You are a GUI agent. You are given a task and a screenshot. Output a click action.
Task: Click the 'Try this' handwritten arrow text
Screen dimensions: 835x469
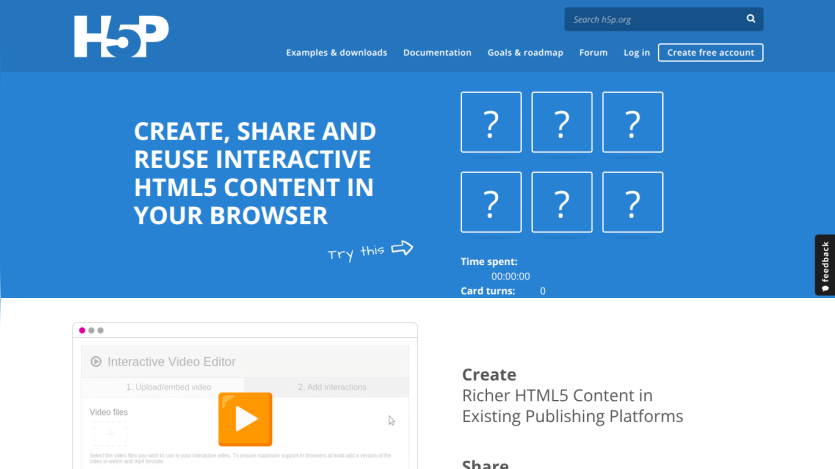point(370,250)
